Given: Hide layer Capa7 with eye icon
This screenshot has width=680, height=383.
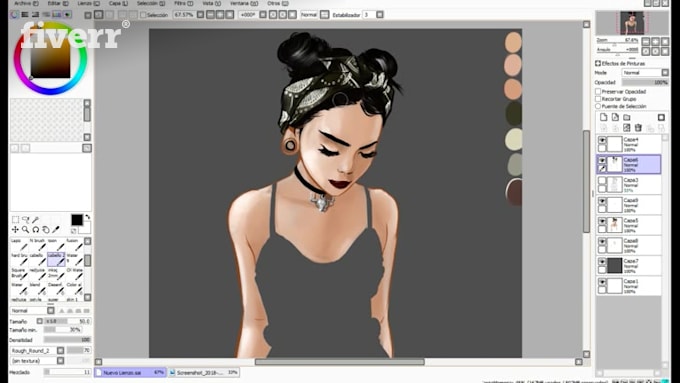Looking at the screenshot, I should (602, 262).
